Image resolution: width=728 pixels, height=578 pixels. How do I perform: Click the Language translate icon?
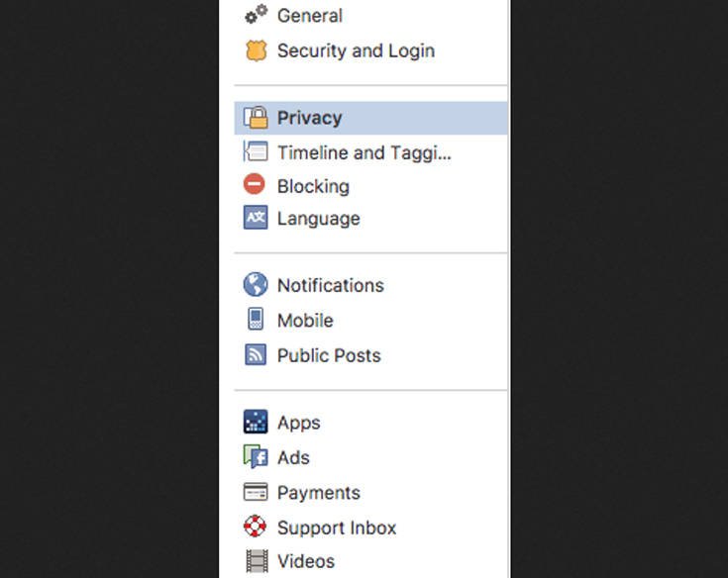click(x=256, y=217)
